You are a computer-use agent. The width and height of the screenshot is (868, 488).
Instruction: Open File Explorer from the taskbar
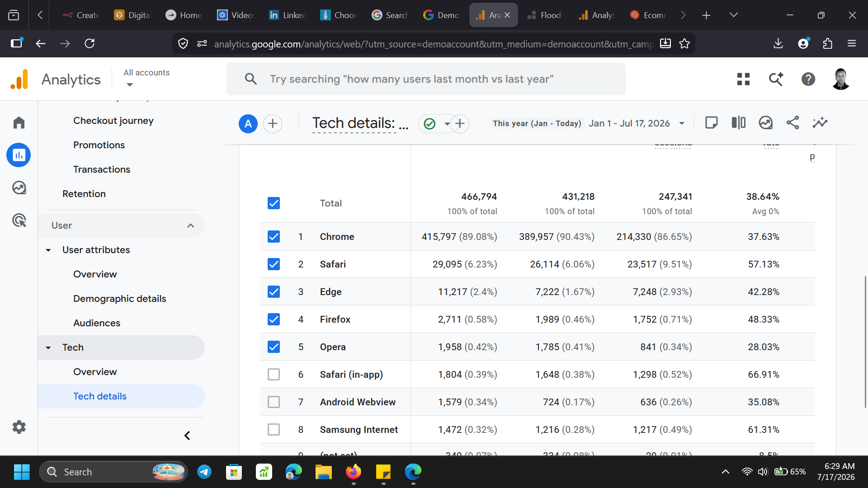324,472
